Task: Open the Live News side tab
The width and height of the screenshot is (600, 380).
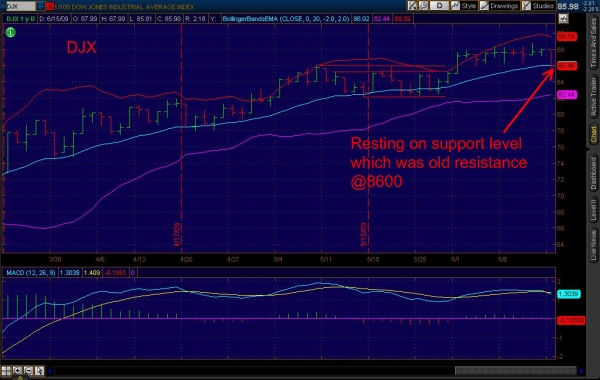Action: tap(593, 246)
